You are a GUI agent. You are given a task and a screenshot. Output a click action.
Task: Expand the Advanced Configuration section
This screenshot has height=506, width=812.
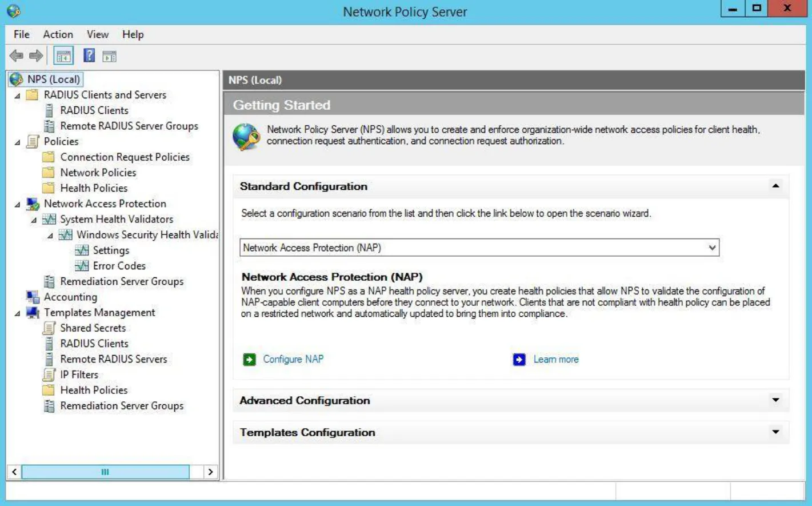[775, 400]
